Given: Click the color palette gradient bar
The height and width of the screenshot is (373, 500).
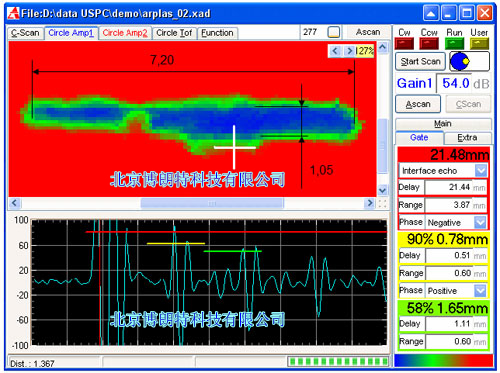Looking at the screenshot, I should (x=443, y=361).
